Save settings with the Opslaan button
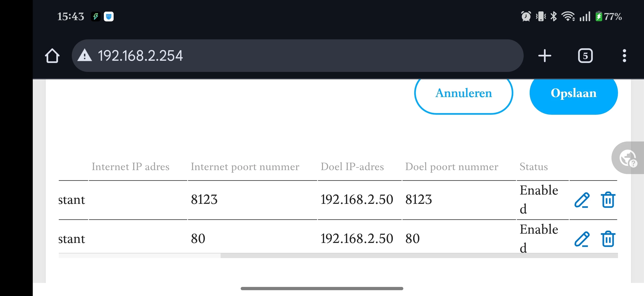644x296 pixels. click(574, 93)
